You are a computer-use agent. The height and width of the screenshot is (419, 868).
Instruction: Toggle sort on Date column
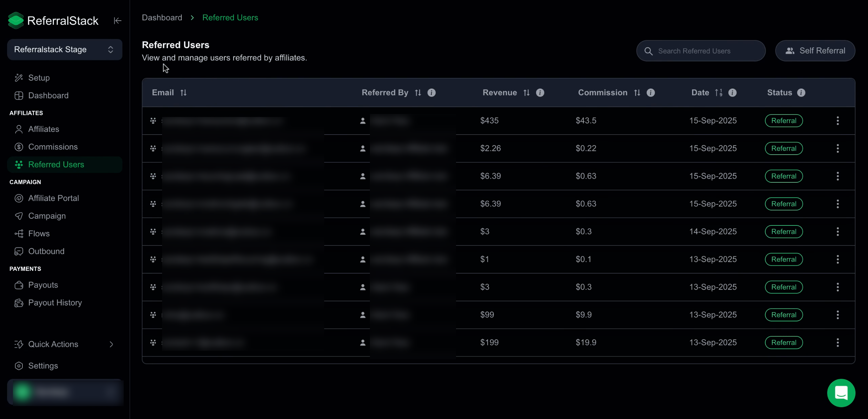718,93
